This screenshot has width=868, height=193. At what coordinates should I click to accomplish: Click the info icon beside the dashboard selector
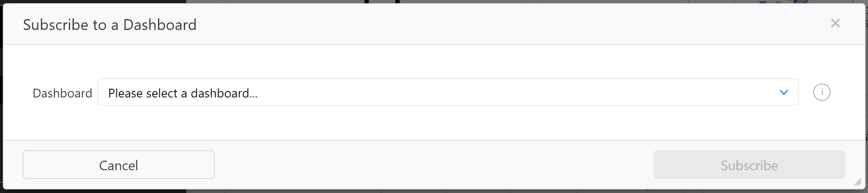tap(822, 92)
